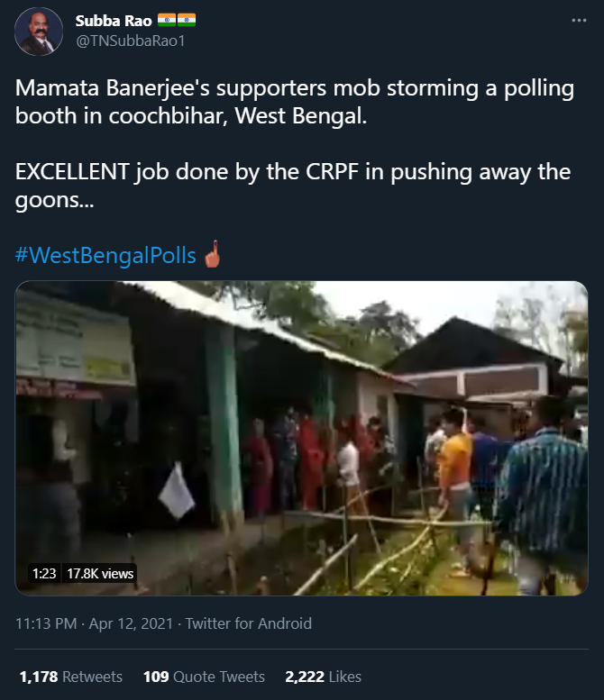
Task: Click the first India flag emoji
Action: pos(168,20)
